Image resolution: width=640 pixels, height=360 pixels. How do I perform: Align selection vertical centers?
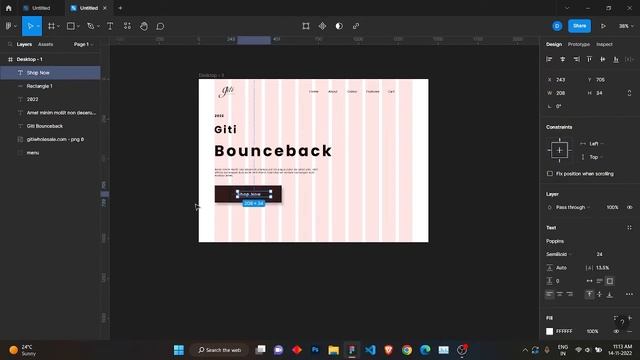(x=603, y=60)
